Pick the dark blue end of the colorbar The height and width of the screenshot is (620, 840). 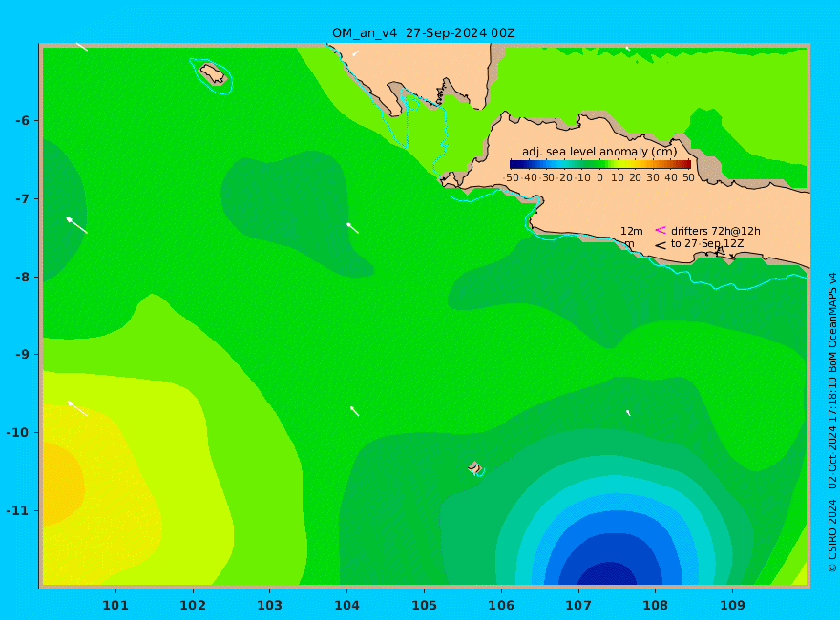514,164
